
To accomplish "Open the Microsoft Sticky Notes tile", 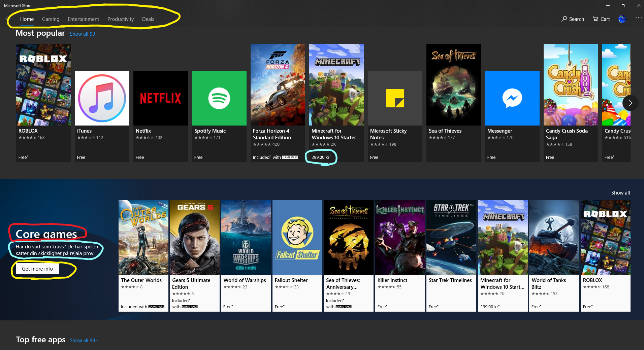I will (x=395, y=116).
